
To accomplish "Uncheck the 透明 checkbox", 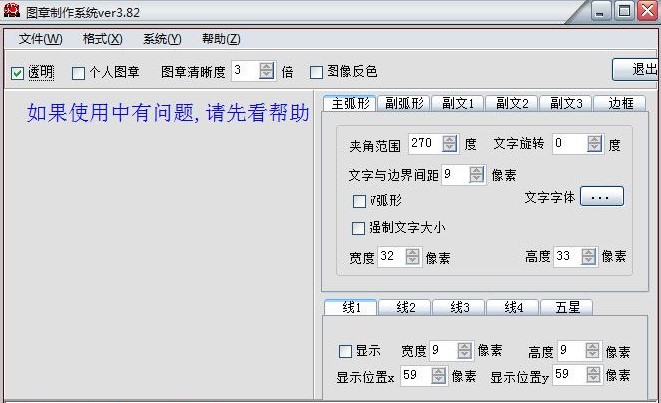I will (17, 73).
